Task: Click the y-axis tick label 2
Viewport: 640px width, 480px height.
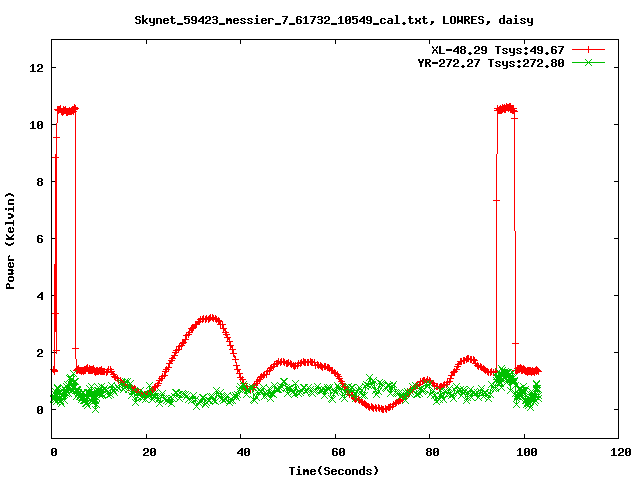Action: pos(40,353)
